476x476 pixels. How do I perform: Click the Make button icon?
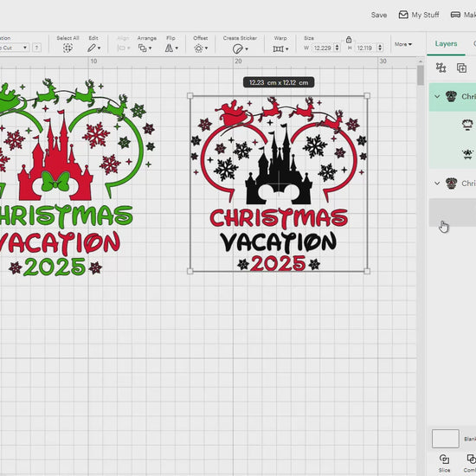(x=455, y=15)
